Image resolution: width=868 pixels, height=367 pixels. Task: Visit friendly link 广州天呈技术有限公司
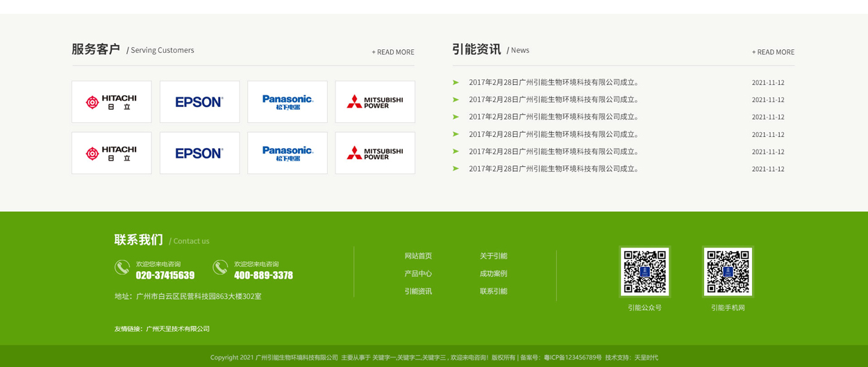pos(178,329)
